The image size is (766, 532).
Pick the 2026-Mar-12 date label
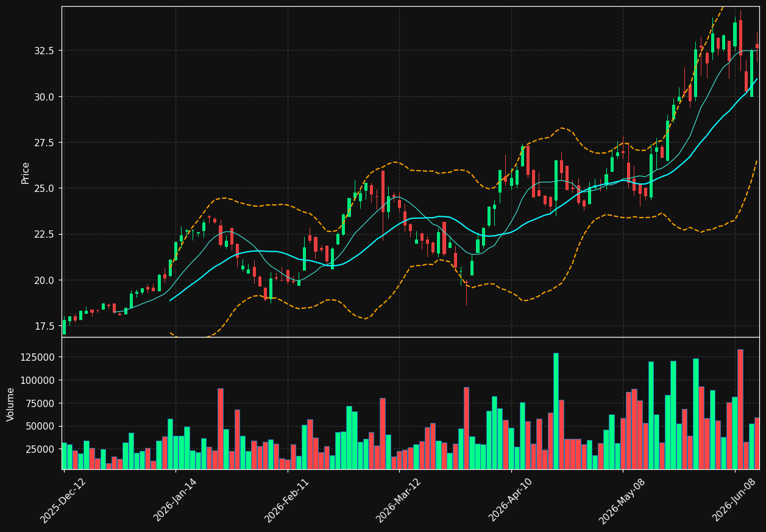[399, 500]
